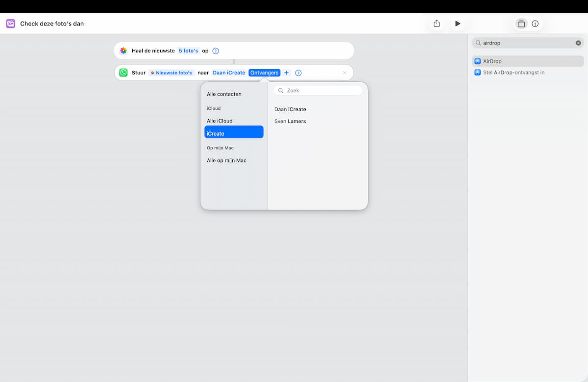Choose contact Sven Lamers from list
This screenshot has width=588, height=382.
290,121
